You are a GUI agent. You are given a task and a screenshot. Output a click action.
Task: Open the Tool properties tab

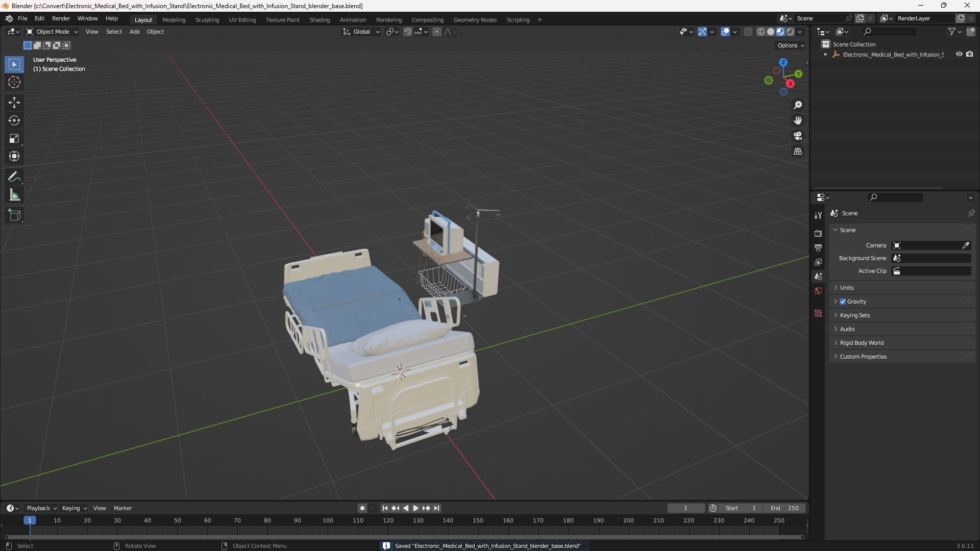click(x=818, y=215)
